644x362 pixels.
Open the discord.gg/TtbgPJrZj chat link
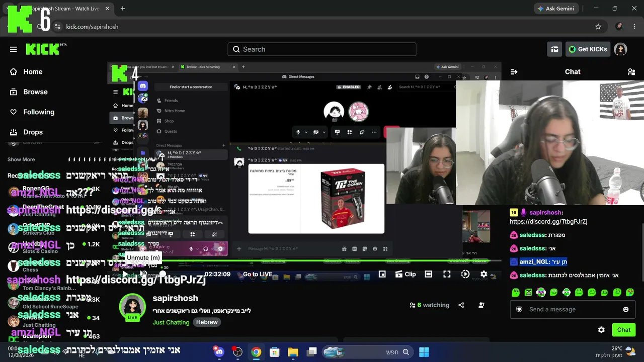[x=548, y=222]
